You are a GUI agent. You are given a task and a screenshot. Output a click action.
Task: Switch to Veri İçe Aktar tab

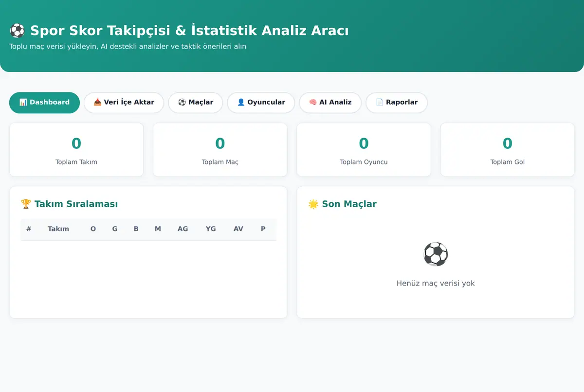pyautogui.click(x=124, y=103)
